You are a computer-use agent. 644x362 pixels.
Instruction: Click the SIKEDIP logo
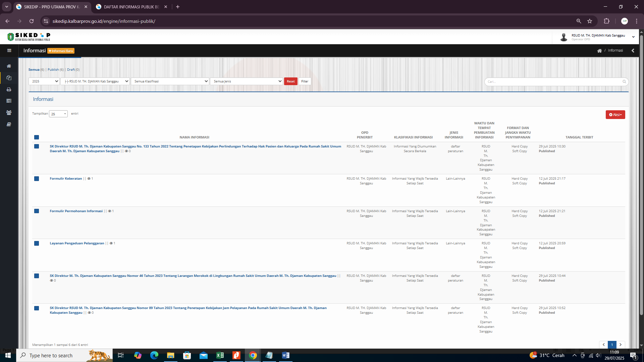click(x=29, y=37)
